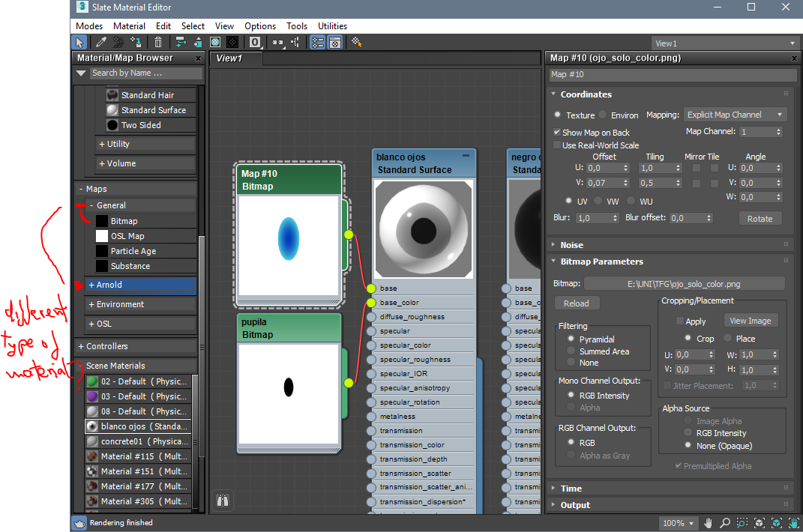Click Search by Name field
This screenshot has width=803, height=532.
[145, 73]
